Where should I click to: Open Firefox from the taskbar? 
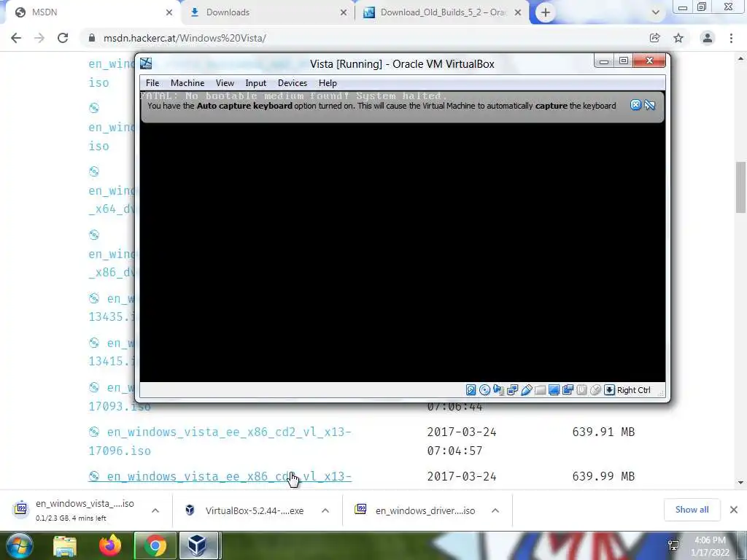110,545
